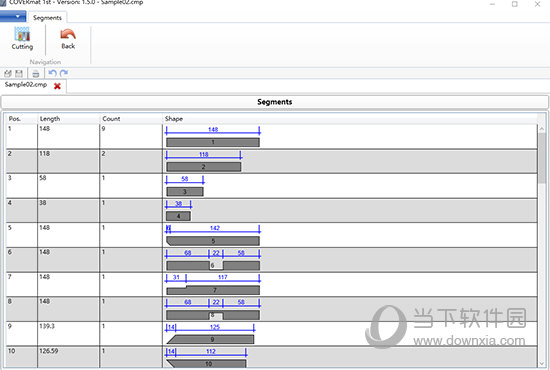Viewport: 550px width, 370px height.
Task: Click the 117 dimension label in row 7
Action: click(223, 277)
